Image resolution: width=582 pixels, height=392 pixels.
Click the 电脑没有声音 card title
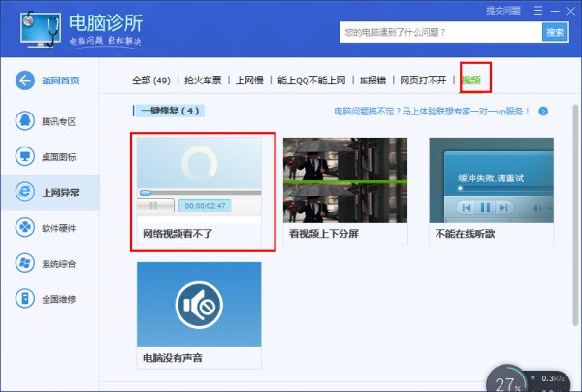pyautogui.click(x=173, y=358)
